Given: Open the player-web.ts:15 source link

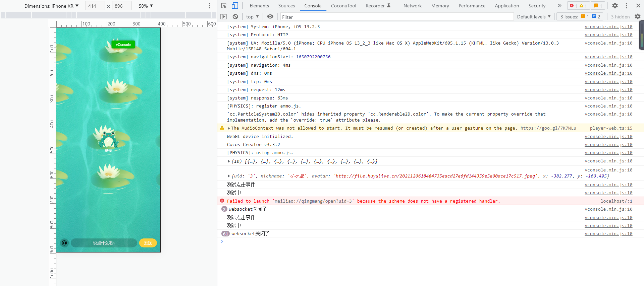Looking at the screenshot, I should [611, 128].
